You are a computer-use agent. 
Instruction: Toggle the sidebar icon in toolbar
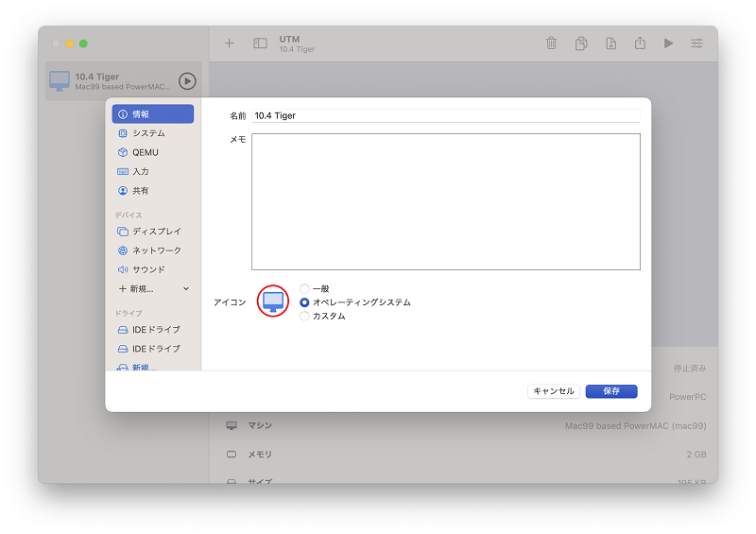260,43
